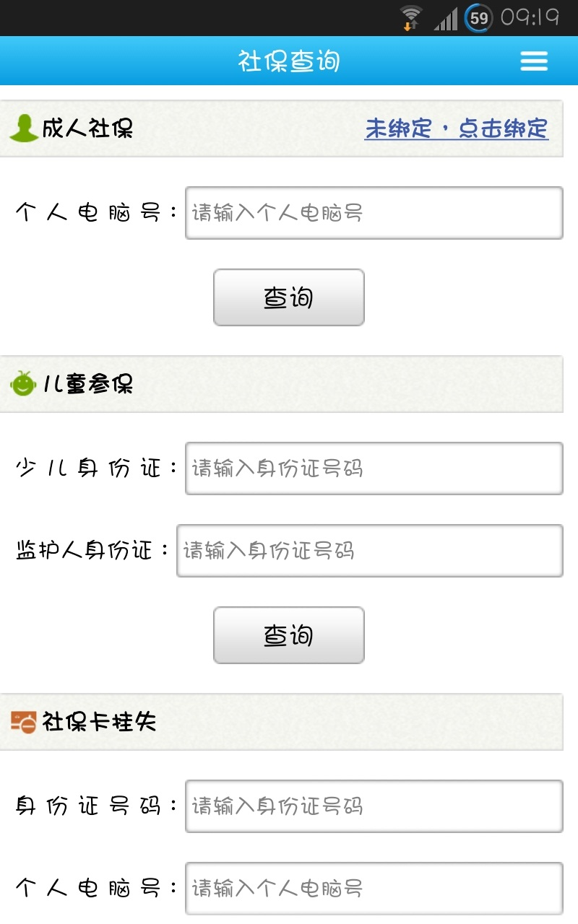Tap the cellular signal strength icon

click(x=445, y=19)
